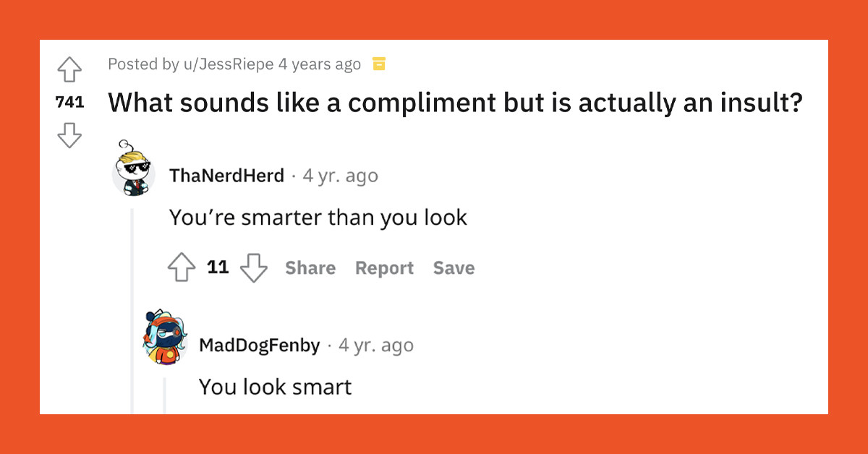
Task: Click the 4 yr. ago timestamp on ThaNerdHerd's comment
Action: [x=339, y=175]
